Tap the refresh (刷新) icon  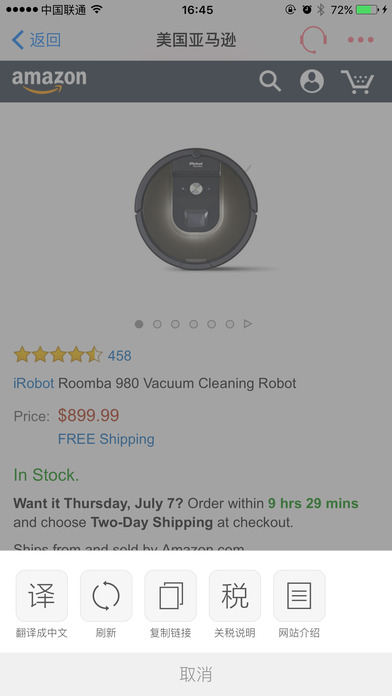coord(106,596)
